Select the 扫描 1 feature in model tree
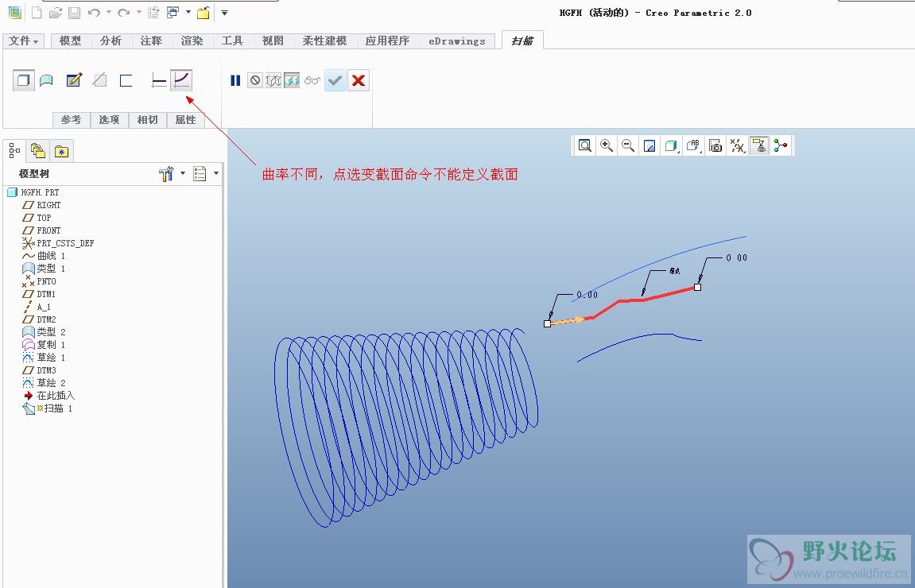 [x=47, y=408]
